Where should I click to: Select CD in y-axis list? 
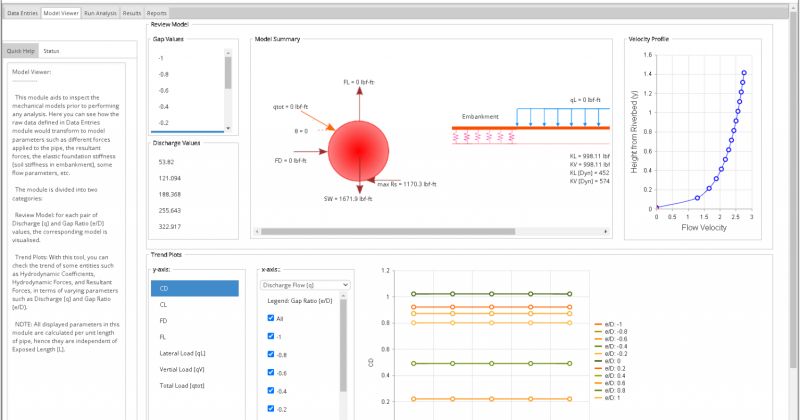point(194,288)
